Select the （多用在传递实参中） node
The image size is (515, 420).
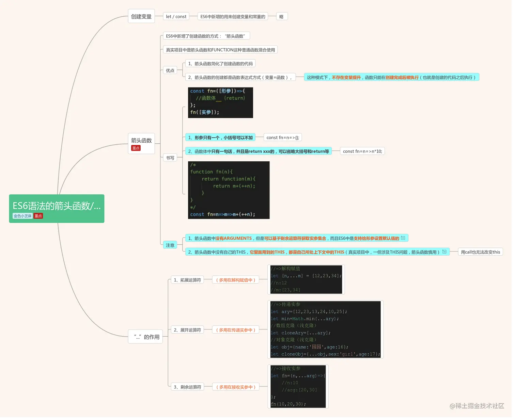[236, 330]
